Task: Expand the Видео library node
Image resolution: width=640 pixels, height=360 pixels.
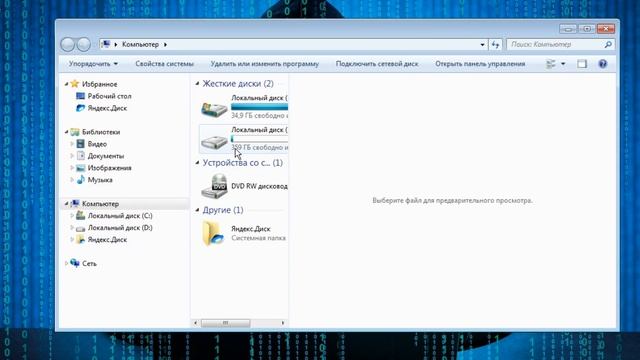Action: click(72, 144)
